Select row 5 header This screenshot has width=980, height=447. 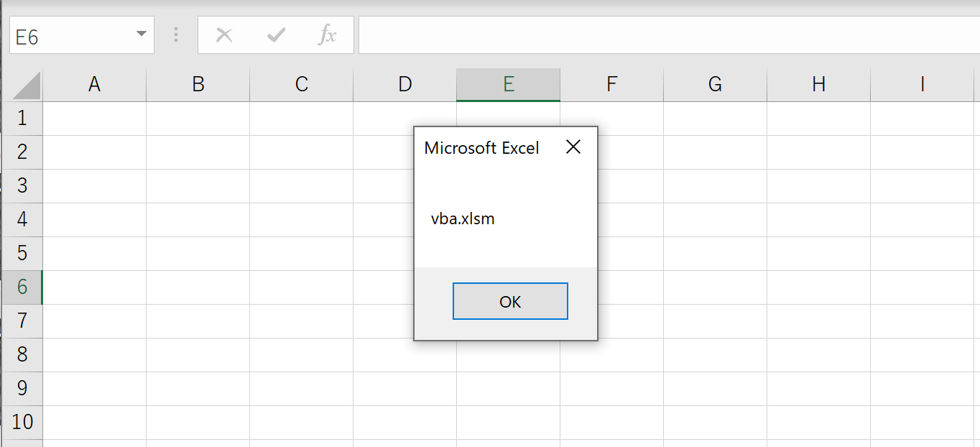22,254
